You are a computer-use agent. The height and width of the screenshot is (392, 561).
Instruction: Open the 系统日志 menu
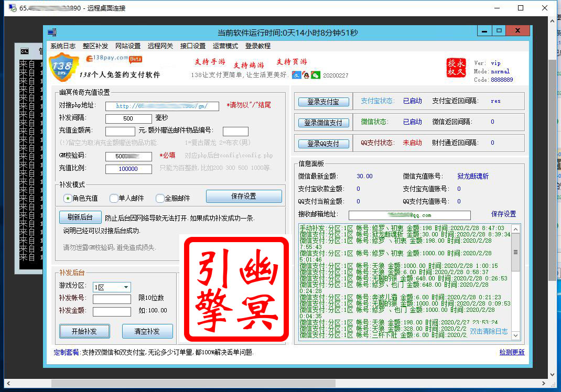pyautogui.click(x=63, y=46)
